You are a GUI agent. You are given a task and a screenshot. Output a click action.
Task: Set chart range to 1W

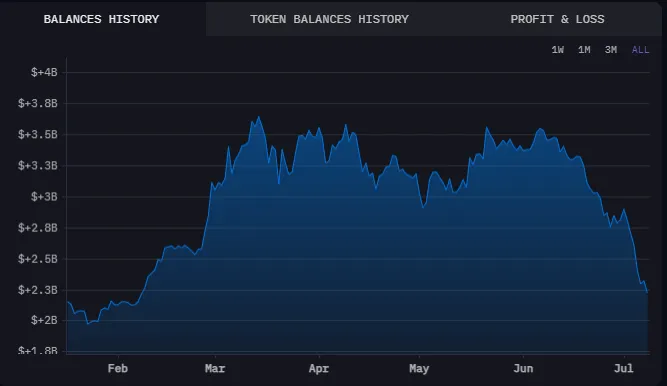click(x=557, y=50)
